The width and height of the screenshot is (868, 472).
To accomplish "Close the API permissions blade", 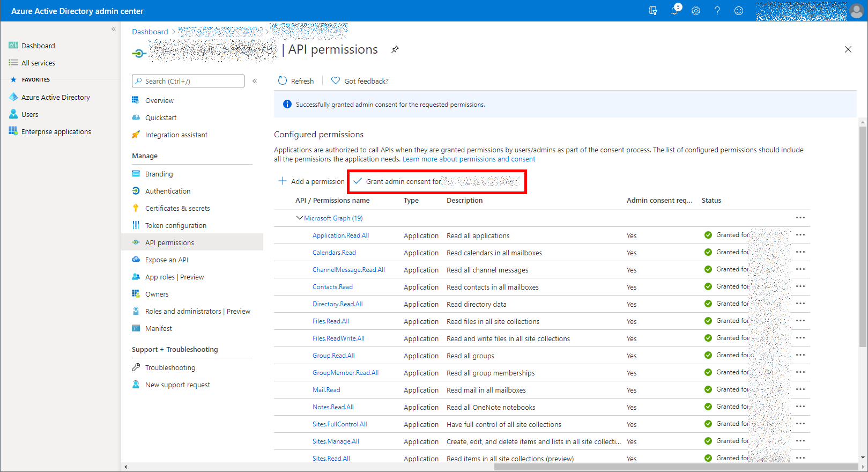I will 848,49.
